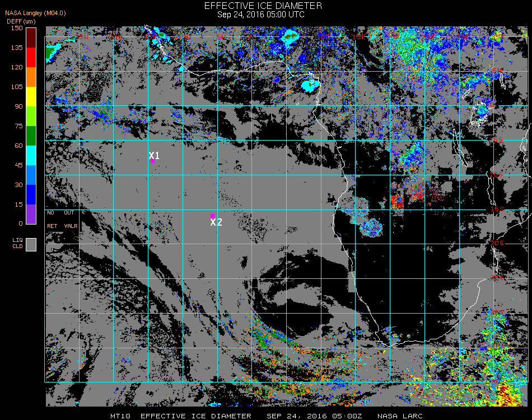
Task: Select the yellow 90-105 legend swatch
Action: tap(31, 97)
